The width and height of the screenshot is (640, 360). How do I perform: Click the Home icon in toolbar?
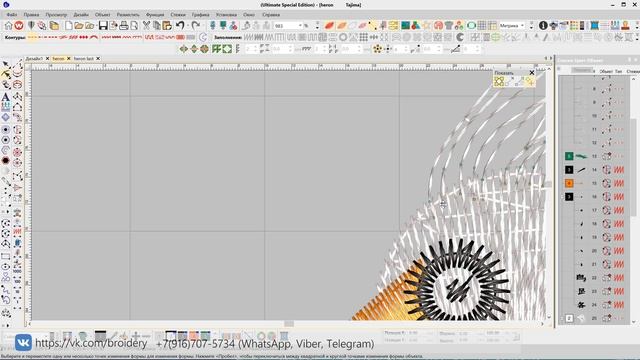pyautogui.click(x=8, y=26)
